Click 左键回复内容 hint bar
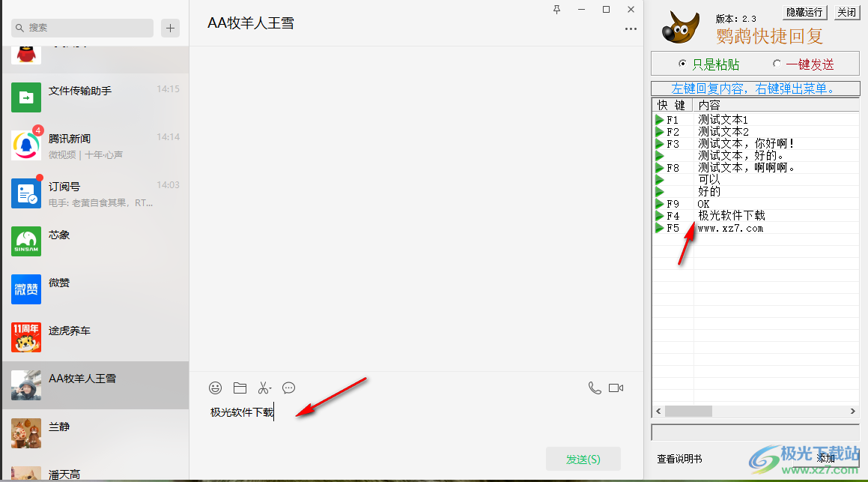868x482 pixels. tap(756, 88)
